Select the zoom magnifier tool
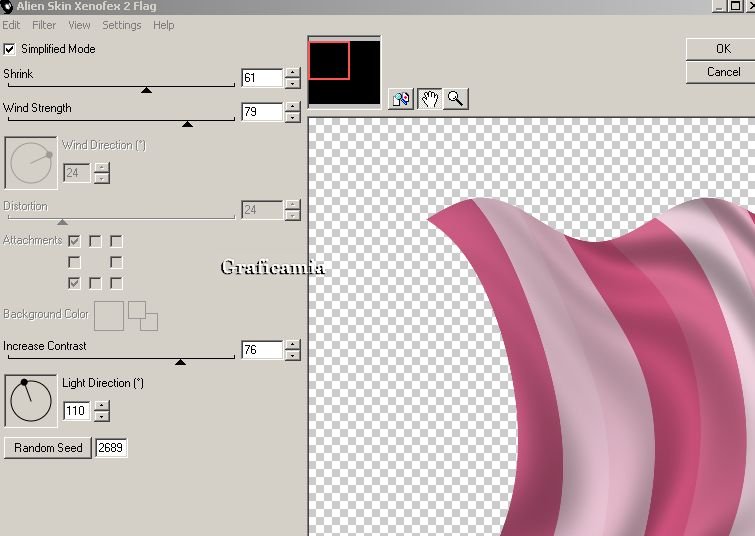This screenshot has width=755, height=536. 456,99
